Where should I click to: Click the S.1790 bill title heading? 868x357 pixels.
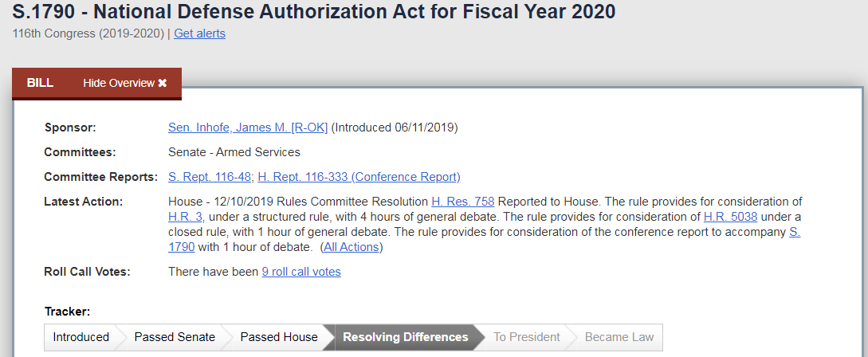tap(314, 11)
